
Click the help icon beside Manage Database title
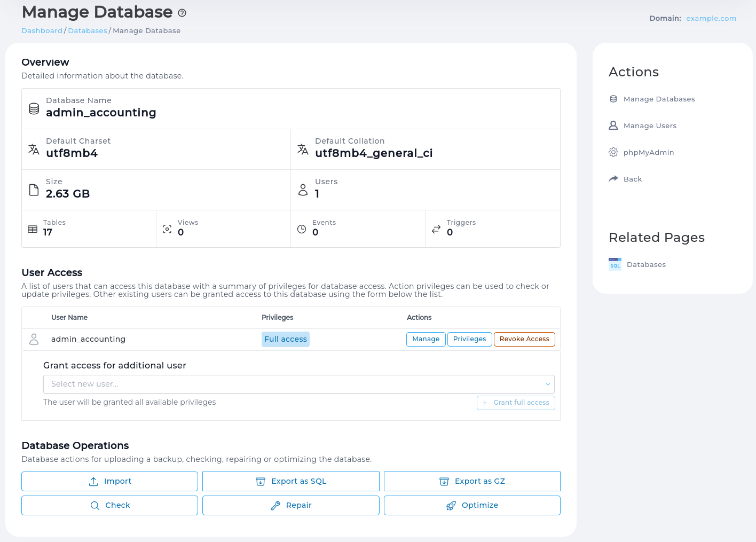(x=182, y=13)
